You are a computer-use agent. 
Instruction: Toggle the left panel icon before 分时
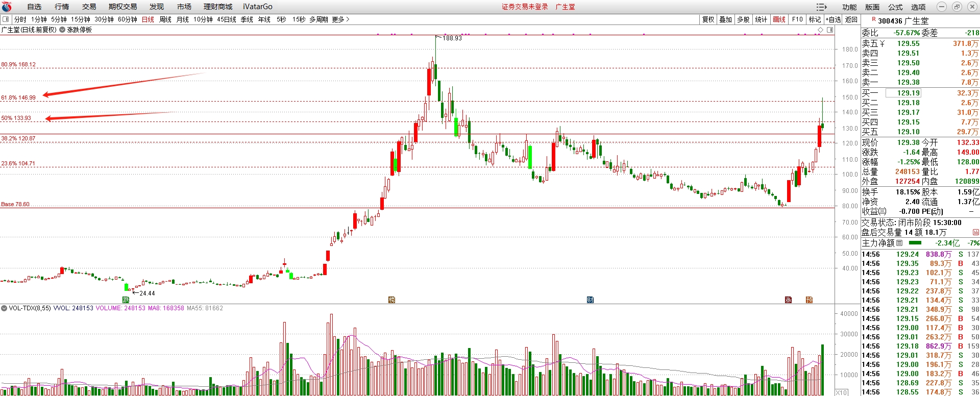tap(6, 19)
